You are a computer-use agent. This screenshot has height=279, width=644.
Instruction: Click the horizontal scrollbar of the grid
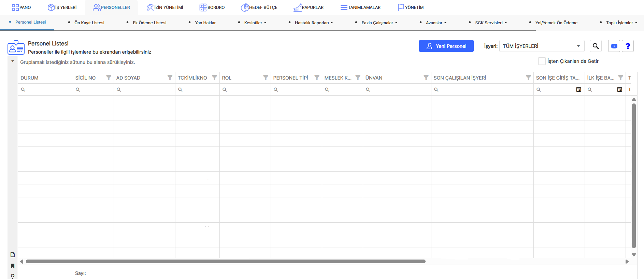coord(226,262)
